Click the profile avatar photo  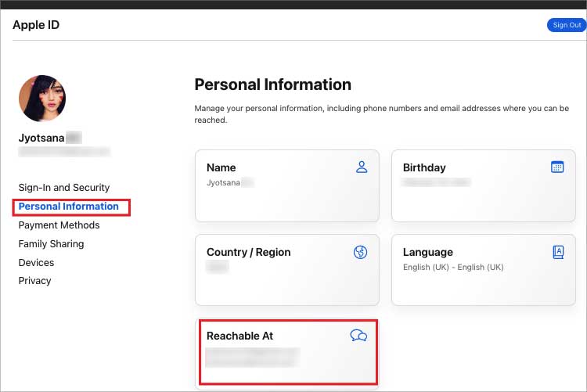point(42,99)
